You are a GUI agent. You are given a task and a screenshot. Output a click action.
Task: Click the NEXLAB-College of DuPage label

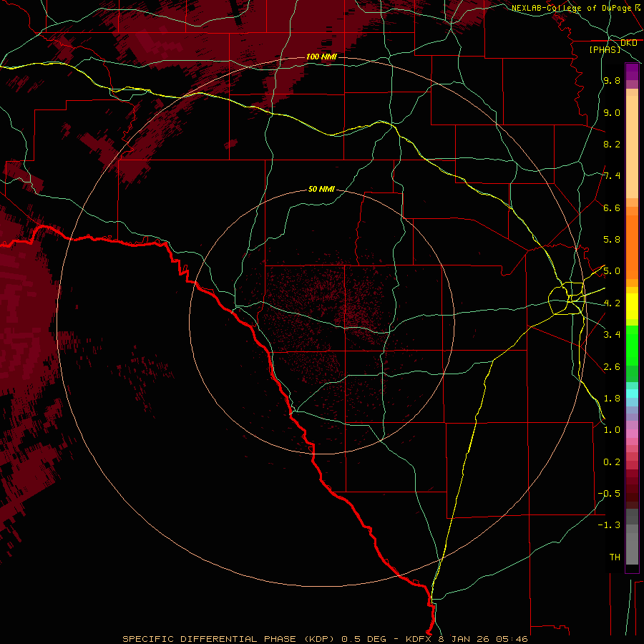click(571, 8)
